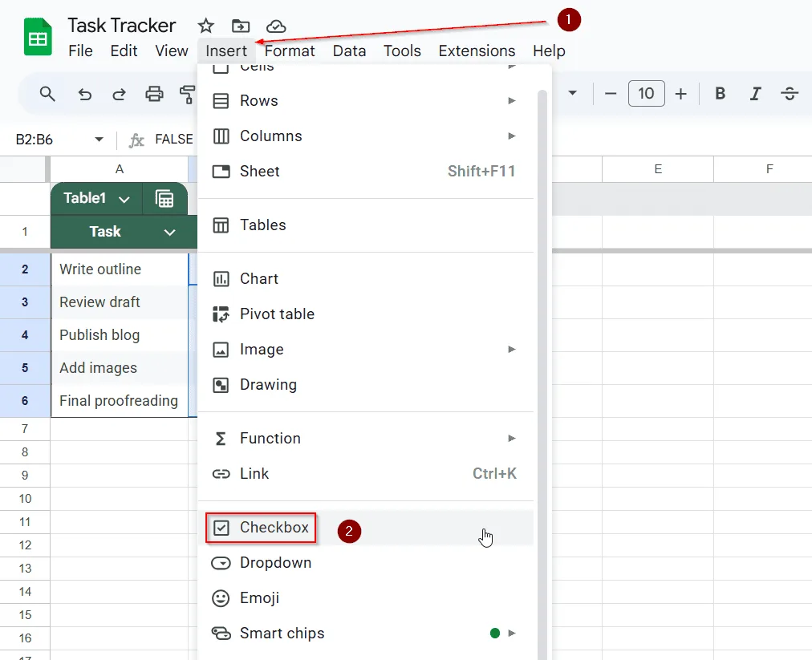Expand the Image submenu
This screenshot has height=660, width=812.
[366, 350]
